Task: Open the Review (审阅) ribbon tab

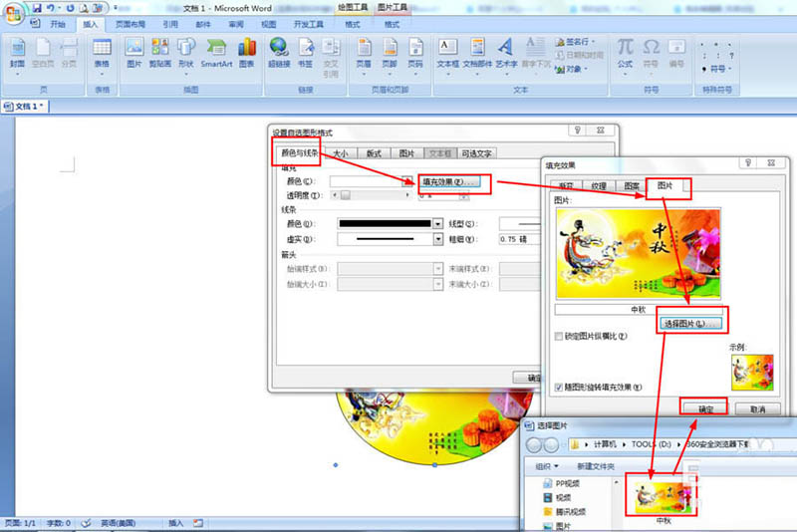Action: tap(236, 24)
